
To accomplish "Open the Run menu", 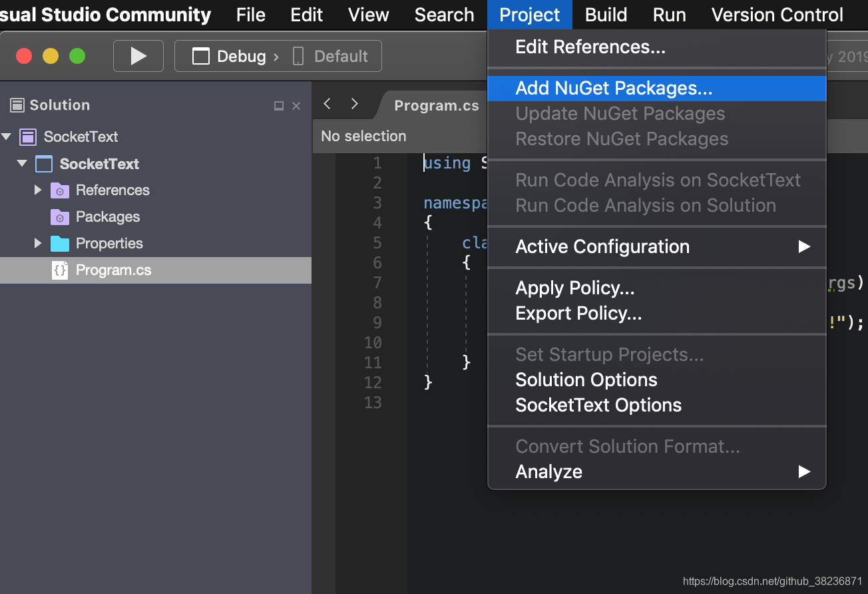I will 670,15.
